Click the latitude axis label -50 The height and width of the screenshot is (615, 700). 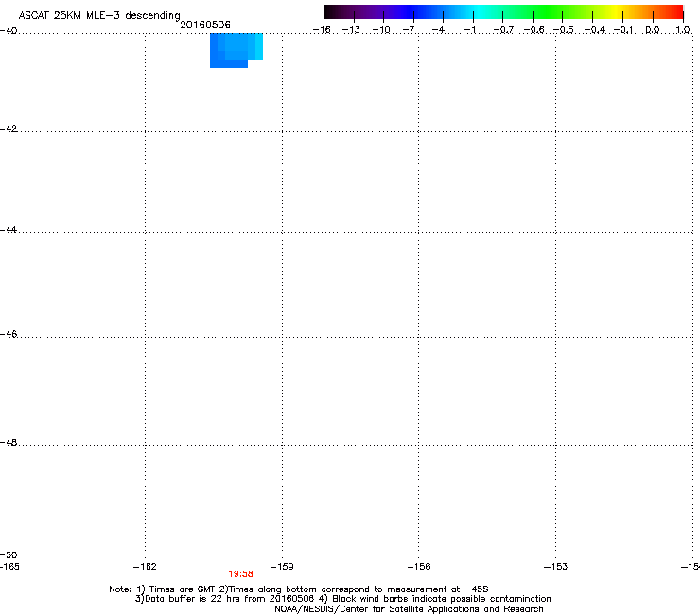pos(9,555)
